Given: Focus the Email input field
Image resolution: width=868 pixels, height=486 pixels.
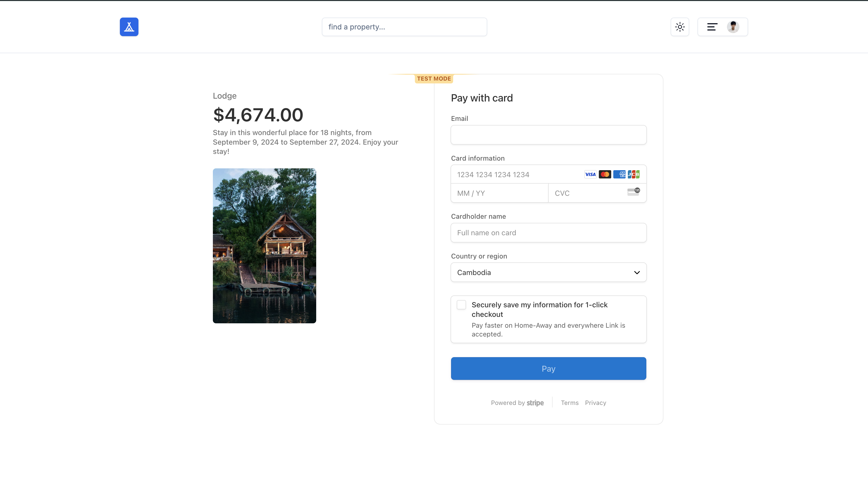Looking at the screenshot, I should coord(548,135).
